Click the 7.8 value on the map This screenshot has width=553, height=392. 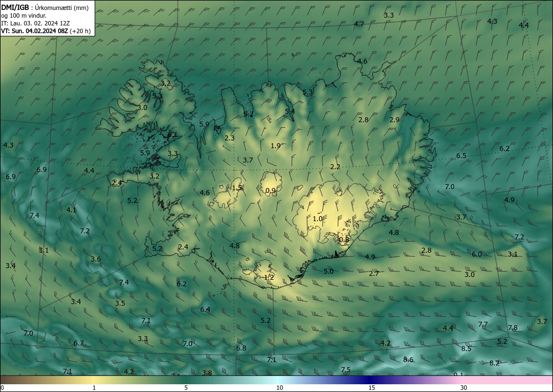[x=513, y=328]
